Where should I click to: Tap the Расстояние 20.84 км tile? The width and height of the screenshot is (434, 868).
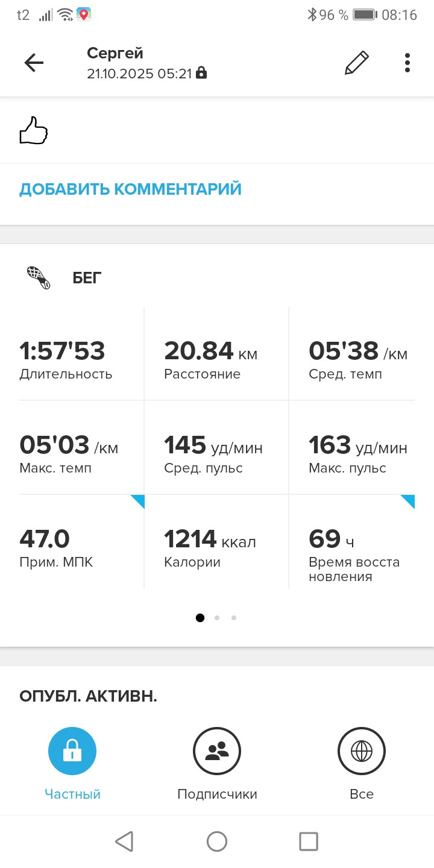tap(217, 354)
